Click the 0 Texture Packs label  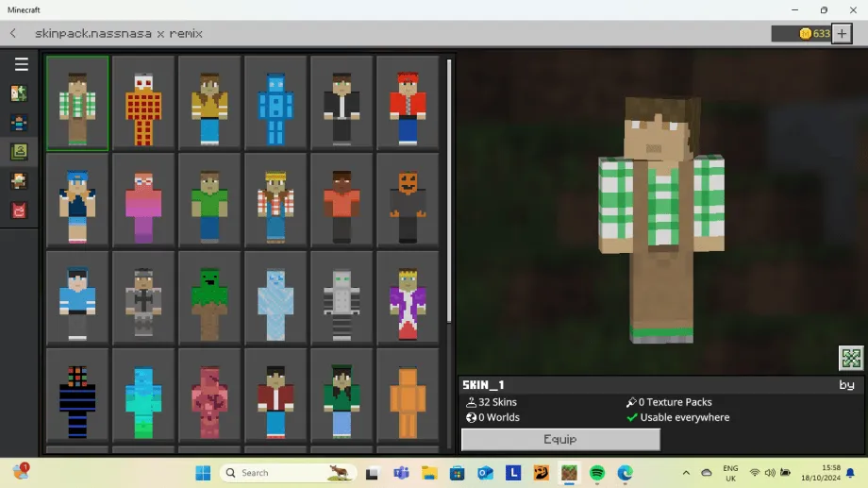[669, 402]
